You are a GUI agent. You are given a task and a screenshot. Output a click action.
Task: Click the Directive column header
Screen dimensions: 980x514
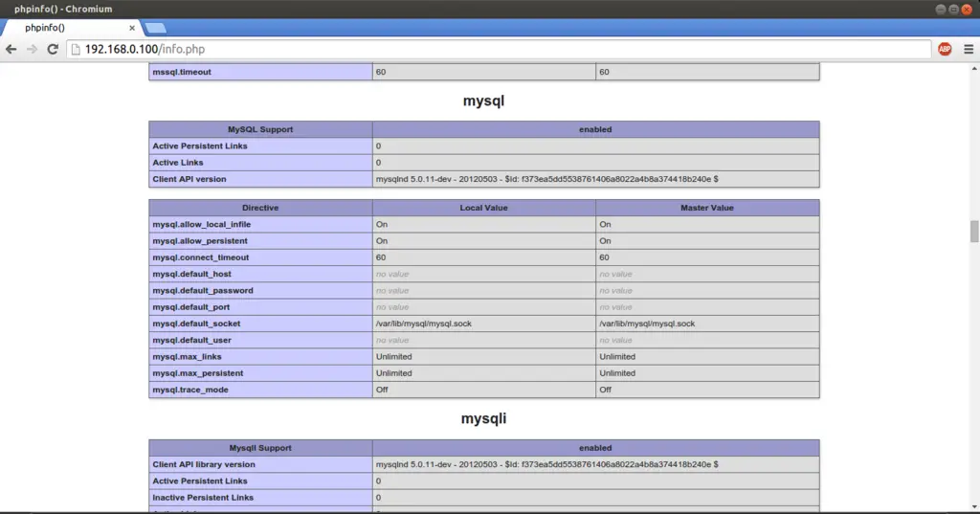pyautogui.click(x=260, y=208)
